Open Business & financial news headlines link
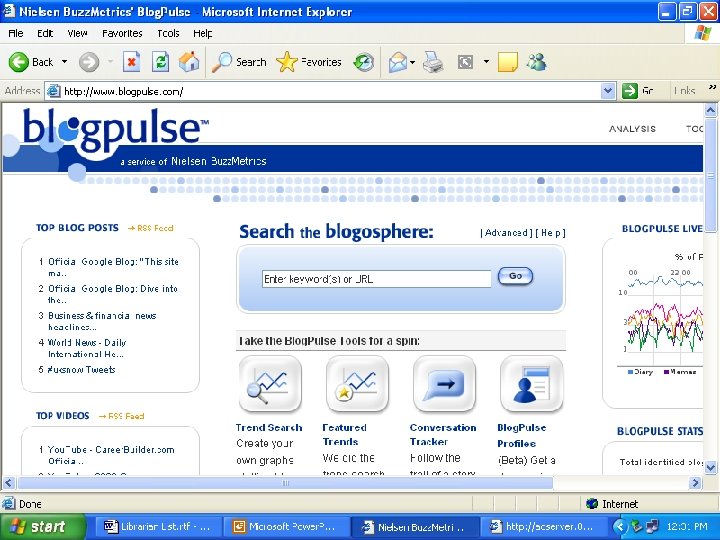Image resolution: width=720 pixels, height=540 pixels. [102, 321]
